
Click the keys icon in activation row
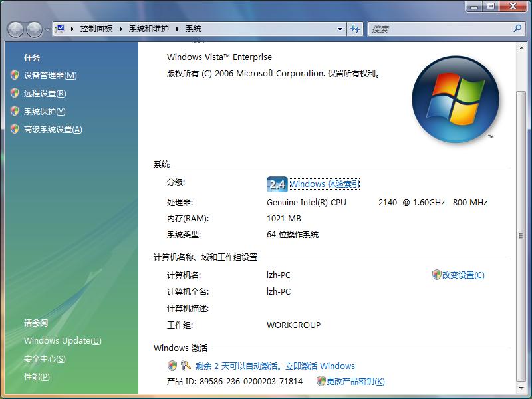tap(186, 365)
